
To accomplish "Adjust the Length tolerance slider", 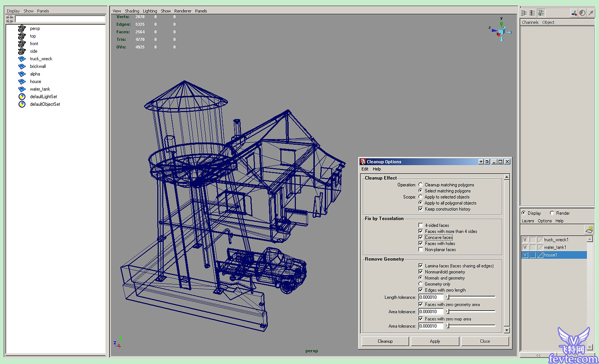I will (448, 297).
